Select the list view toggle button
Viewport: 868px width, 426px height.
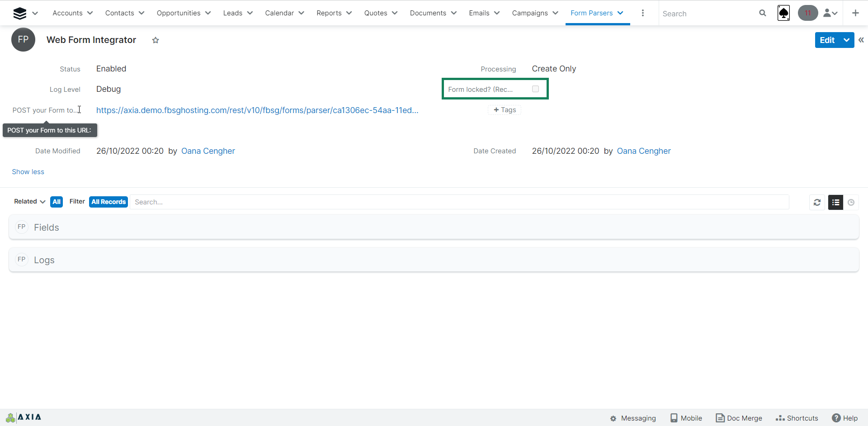pyautogui.click(x=835, y=203)
